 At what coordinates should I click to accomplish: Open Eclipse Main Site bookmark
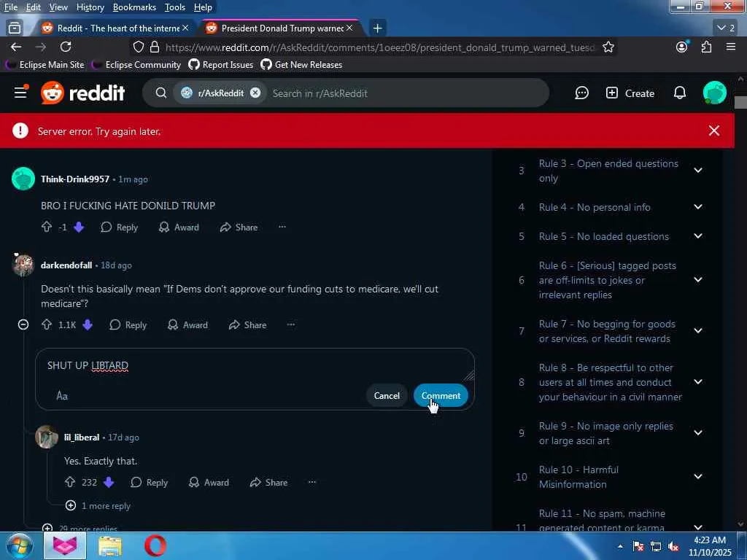click(x=45, y=64)
